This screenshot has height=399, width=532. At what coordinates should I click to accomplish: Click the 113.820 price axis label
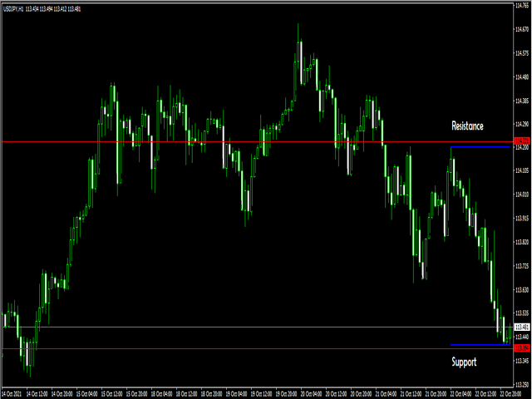(522, 242)
